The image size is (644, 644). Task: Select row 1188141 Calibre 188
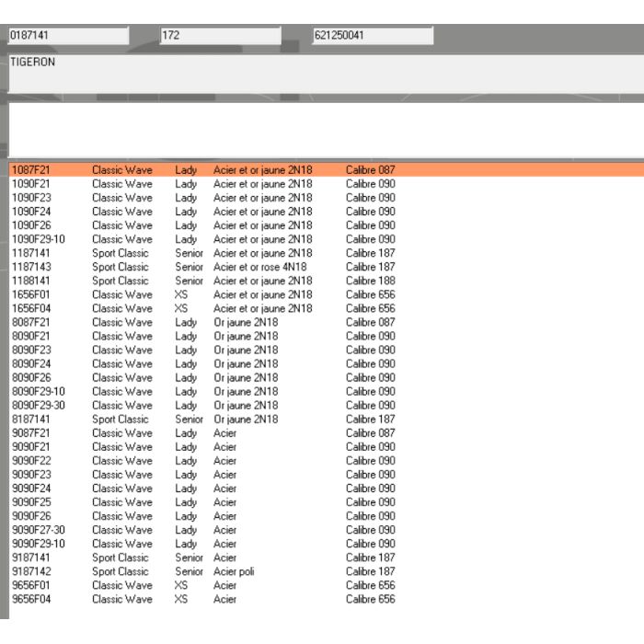coord(326,281)
